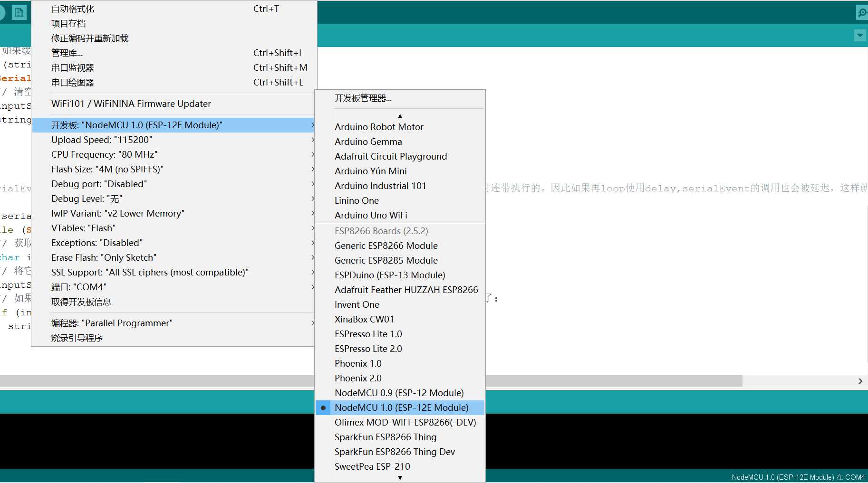Pick the Invent One board

[x=400, y=304]
